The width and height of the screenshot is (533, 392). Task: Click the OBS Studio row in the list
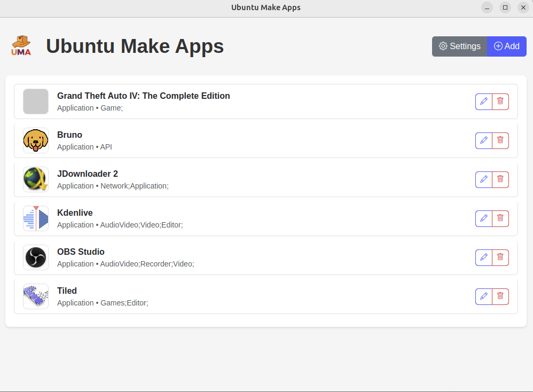[x=240, y=257]
